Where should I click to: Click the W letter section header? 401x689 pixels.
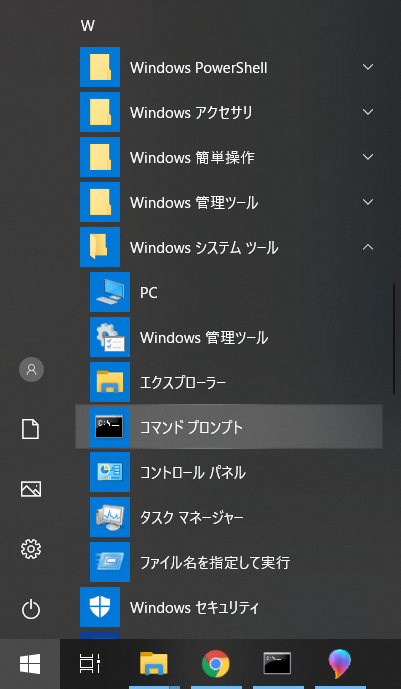pyautogui.click(x=88, y=26)
